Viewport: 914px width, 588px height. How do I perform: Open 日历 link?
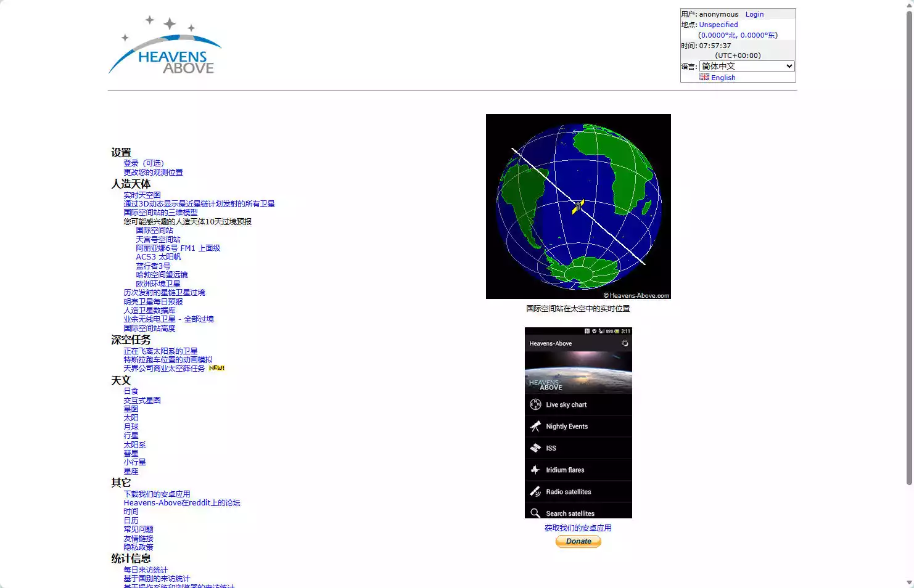point(131,521)
